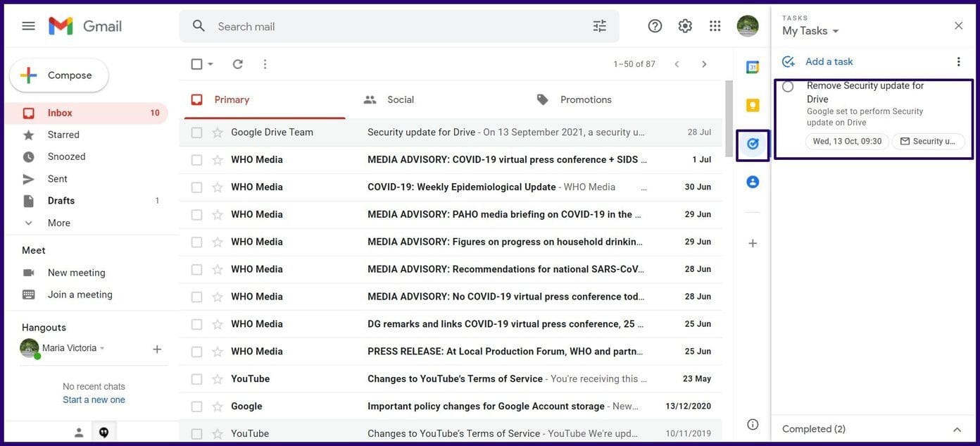
Task: Open the Snoozed folder
Action: 86,156
